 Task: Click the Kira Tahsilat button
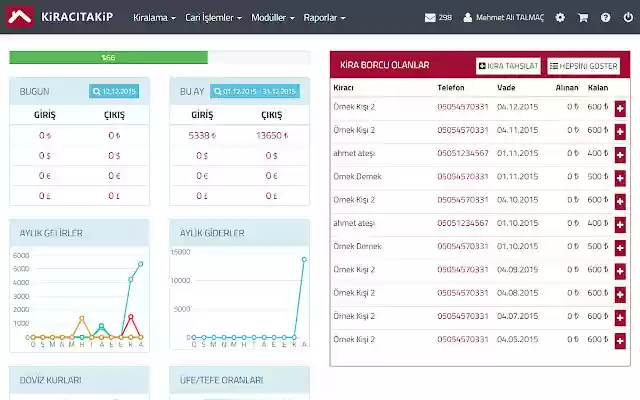(x=508, y=66)
